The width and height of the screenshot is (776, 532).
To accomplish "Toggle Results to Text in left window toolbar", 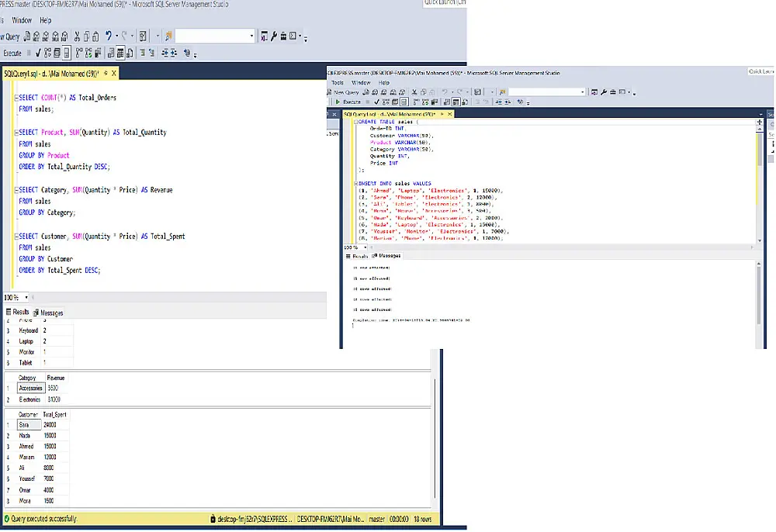I will (x=111, y=53).
